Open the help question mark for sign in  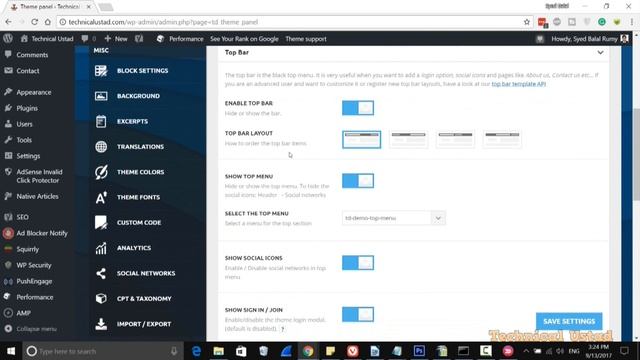click(x=282, y=329)
